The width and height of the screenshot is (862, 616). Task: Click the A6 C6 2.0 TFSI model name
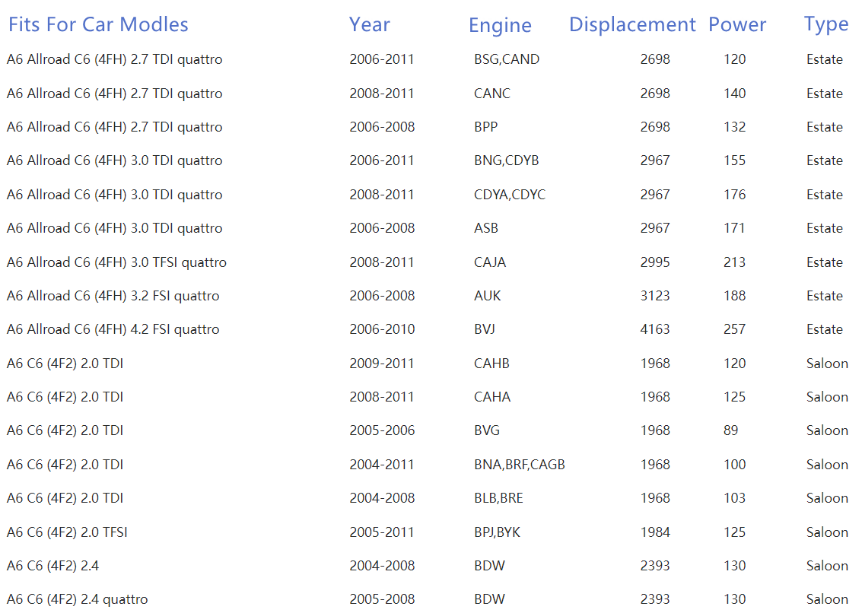pos(67,532)
